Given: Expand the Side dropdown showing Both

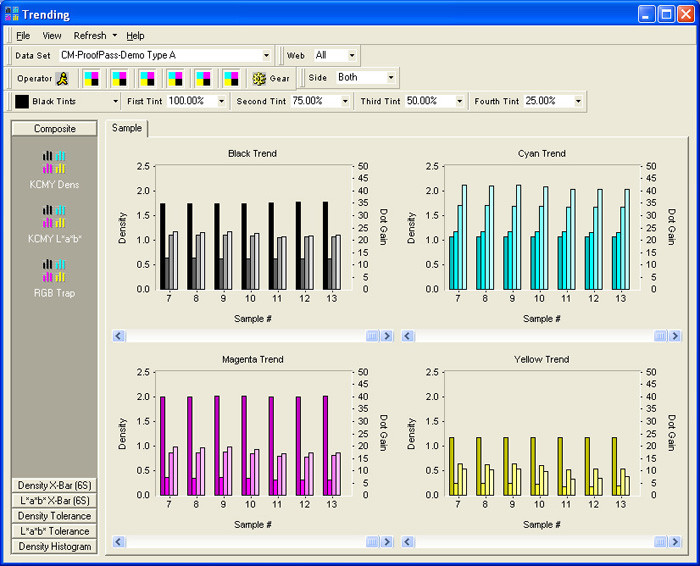Looking at the screenshot, I should (390, 78).
